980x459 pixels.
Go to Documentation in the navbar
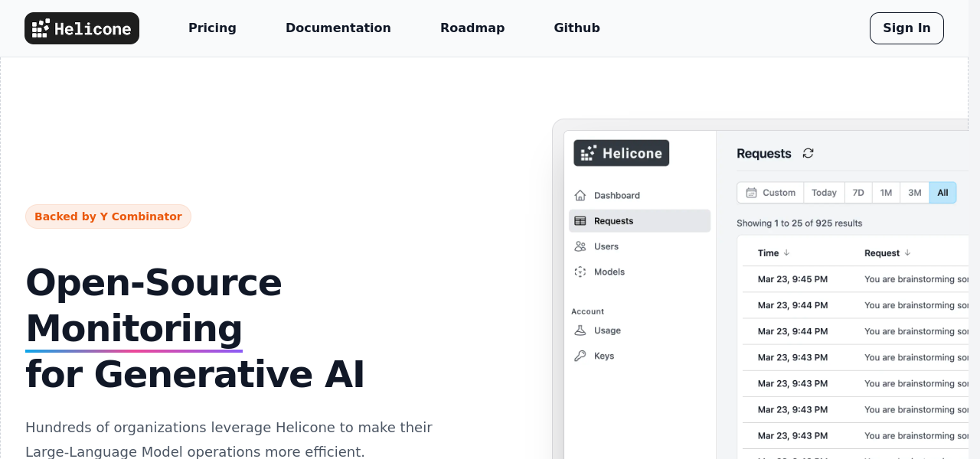click(x=338, y=28)
